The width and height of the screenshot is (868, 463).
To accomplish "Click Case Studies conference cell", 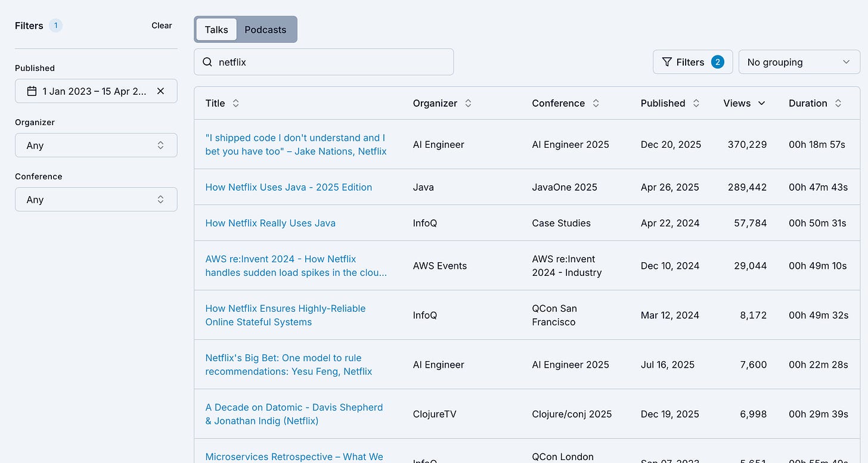I will click(x=562, y=223).
